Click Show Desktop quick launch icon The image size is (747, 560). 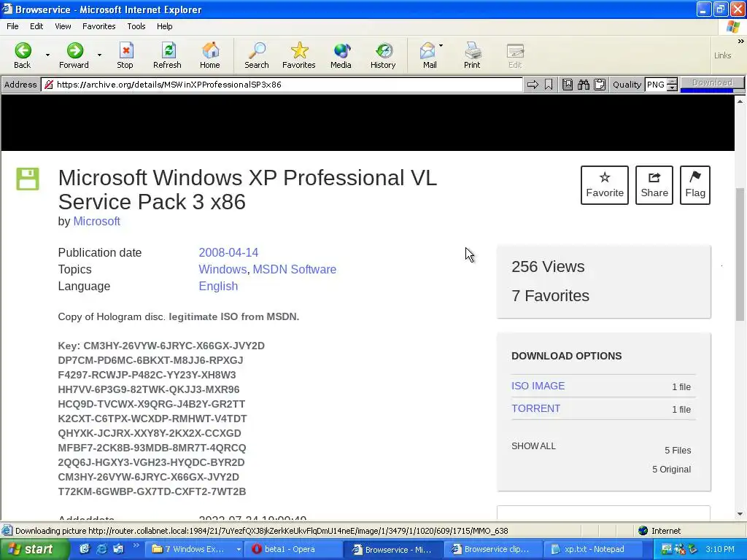pyautogui.click(x=85, y=549)
